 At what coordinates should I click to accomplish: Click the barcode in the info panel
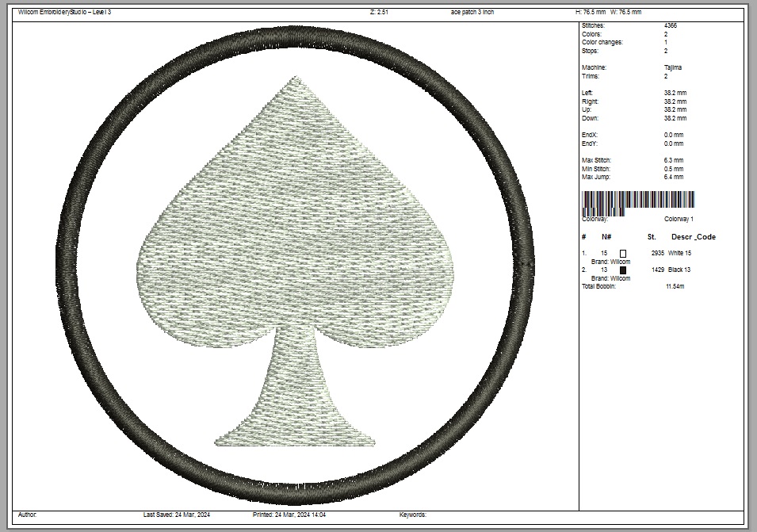pyautogui.click(x=638, y=201)
